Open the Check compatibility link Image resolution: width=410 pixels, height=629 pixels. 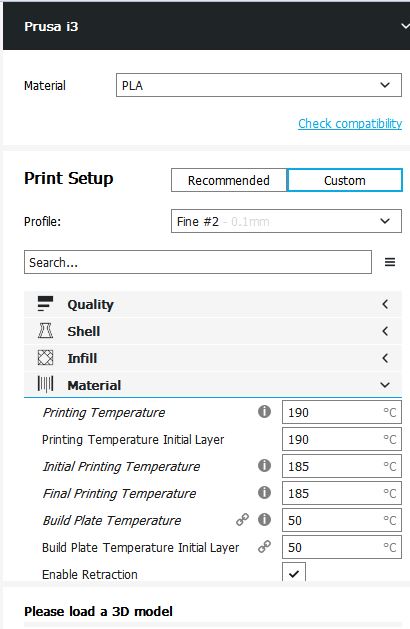(350, 124)
